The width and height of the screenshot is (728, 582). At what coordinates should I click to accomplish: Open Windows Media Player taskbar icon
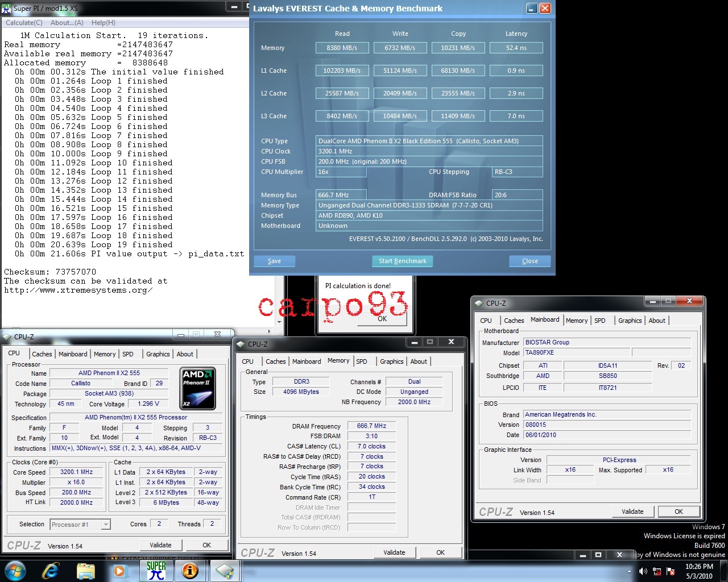[x=119, y=571]
